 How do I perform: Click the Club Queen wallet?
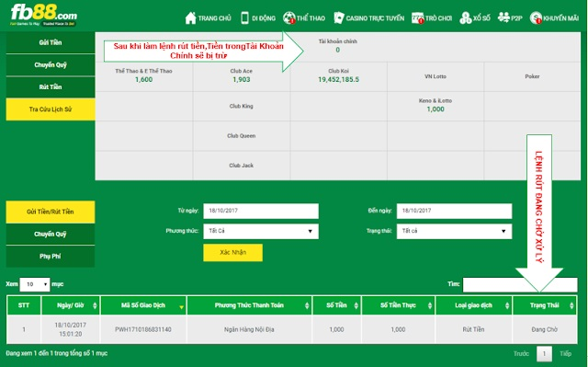[x=241, y=136]
